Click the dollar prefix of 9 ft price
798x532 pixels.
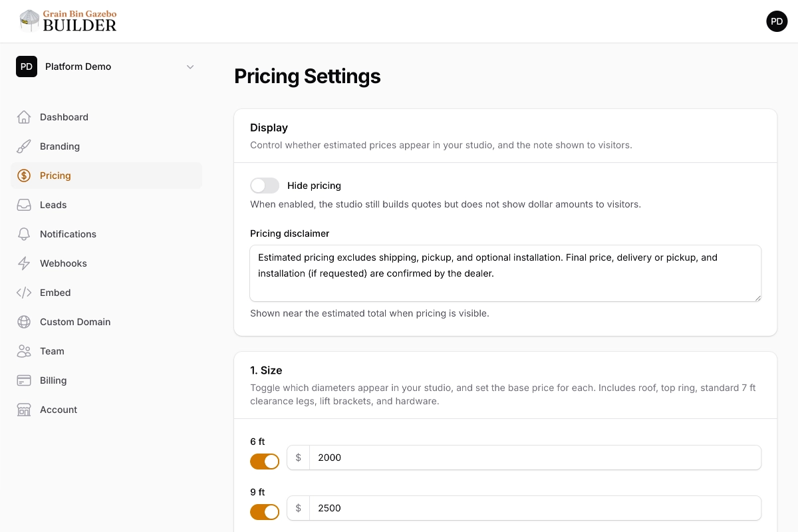point(299,508)
